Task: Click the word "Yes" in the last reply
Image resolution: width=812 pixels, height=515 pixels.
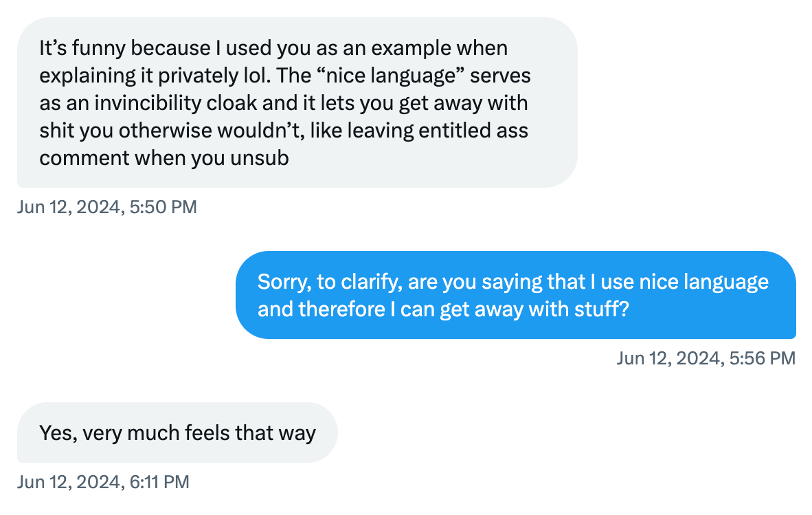Action: [x=56, y=432]
